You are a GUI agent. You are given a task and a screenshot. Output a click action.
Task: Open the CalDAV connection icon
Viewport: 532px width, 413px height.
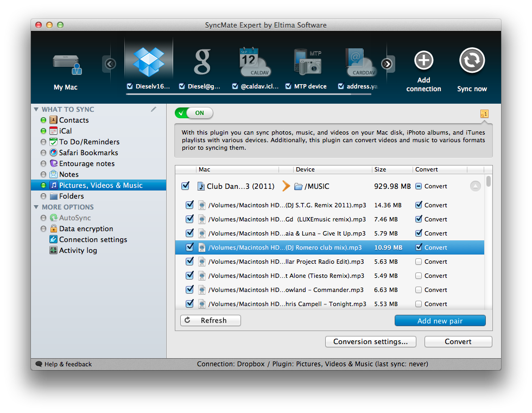(255, 62)
